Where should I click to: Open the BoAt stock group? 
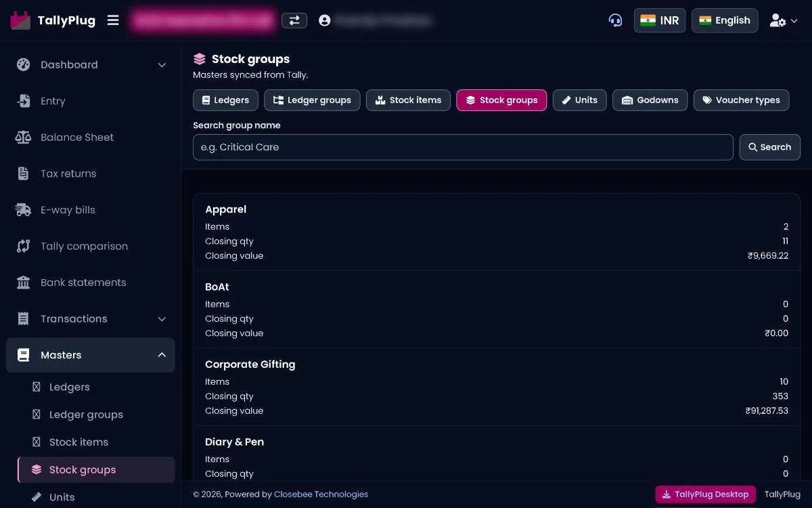click(497, 310)
